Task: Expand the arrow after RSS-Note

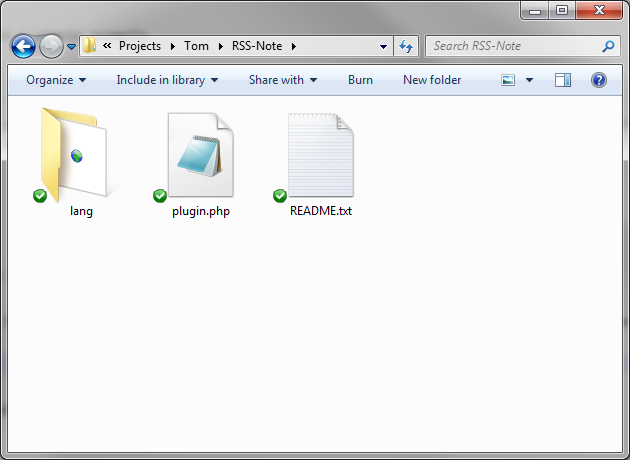Action: (294, 46)
